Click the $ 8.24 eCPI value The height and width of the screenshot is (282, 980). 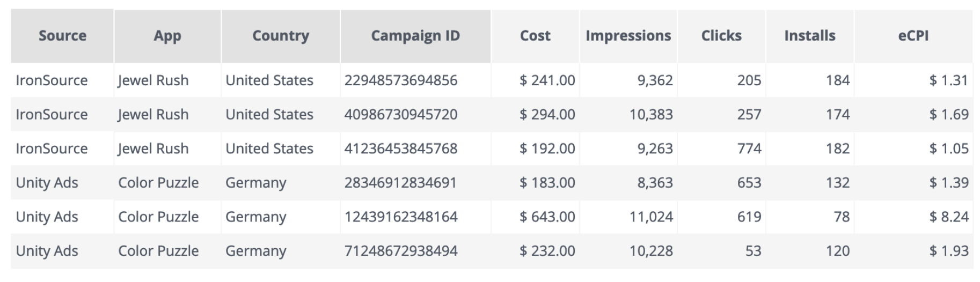(949, 217)
